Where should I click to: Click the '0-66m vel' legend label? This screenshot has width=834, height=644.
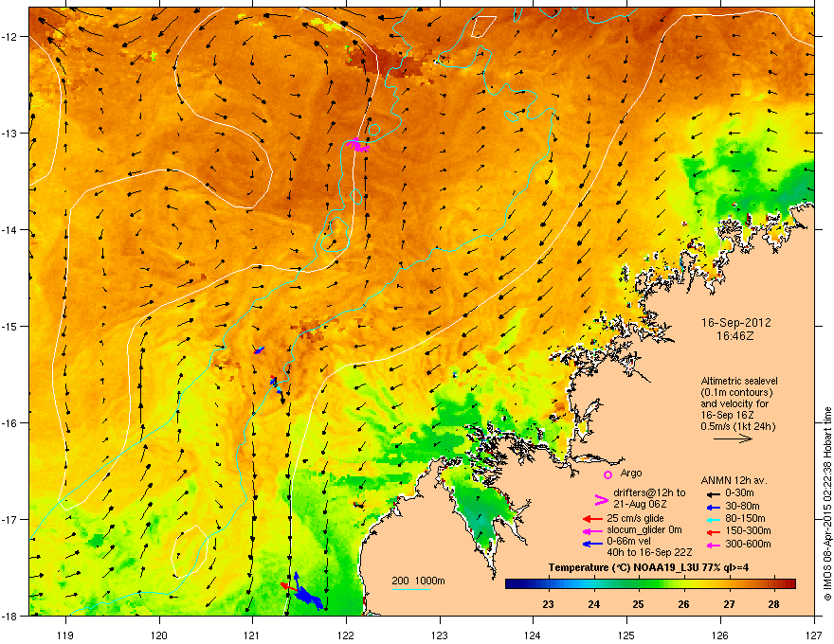(x=628, y=541)
